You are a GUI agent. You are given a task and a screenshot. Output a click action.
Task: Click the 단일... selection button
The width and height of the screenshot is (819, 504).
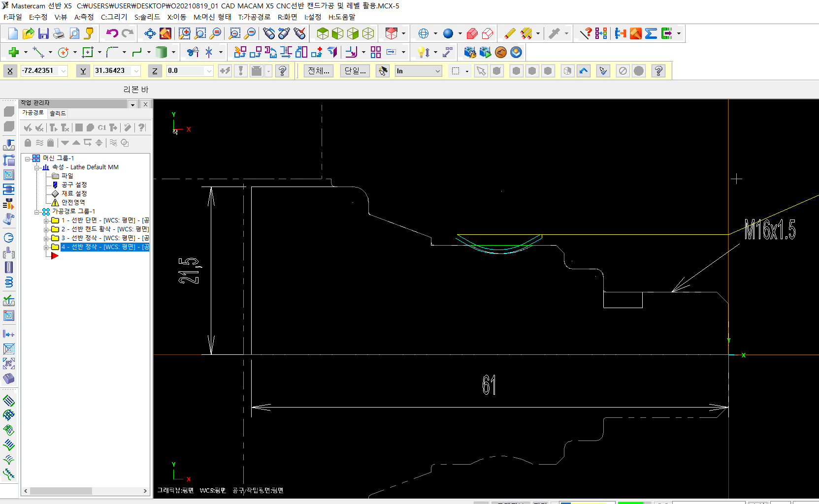355,71
